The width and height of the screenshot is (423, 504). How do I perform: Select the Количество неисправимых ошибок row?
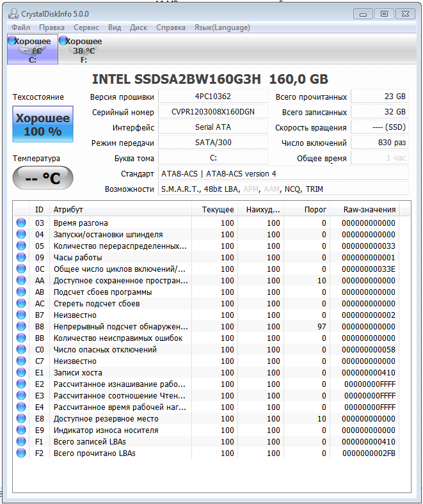tap(207, 338)
